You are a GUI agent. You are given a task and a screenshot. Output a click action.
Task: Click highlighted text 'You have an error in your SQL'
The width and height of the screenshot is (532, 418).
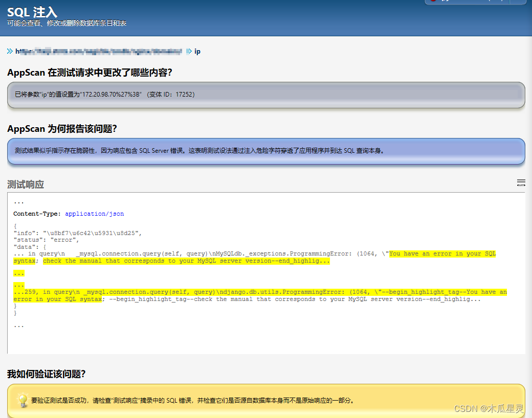[x=442, y=253]
